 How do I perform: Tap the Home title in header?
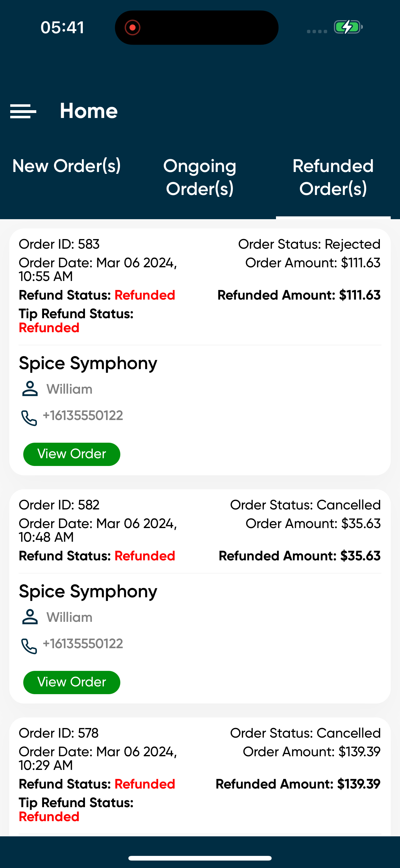[89, 111]
